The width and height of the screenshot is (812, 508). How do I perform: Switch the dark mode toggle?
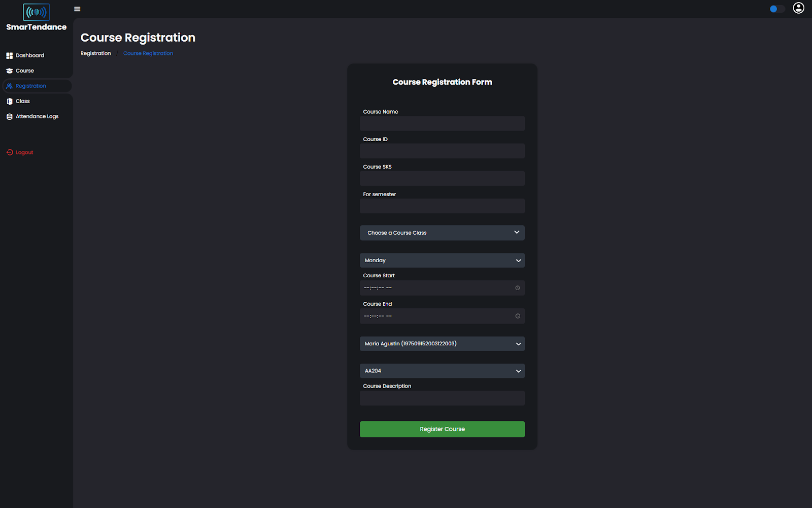coord(777,9)
